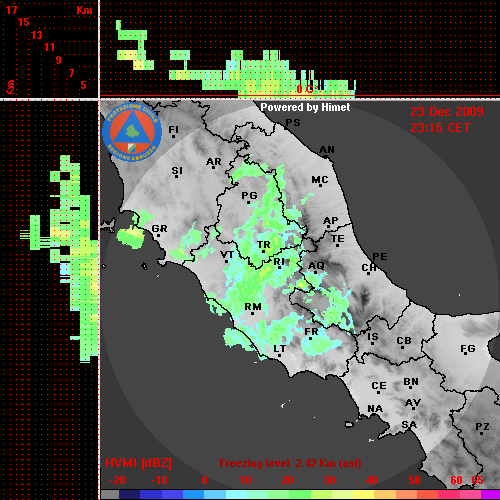Screen dimensions: 500x500
Task: Click the GR city label
Action: point(159,229)
